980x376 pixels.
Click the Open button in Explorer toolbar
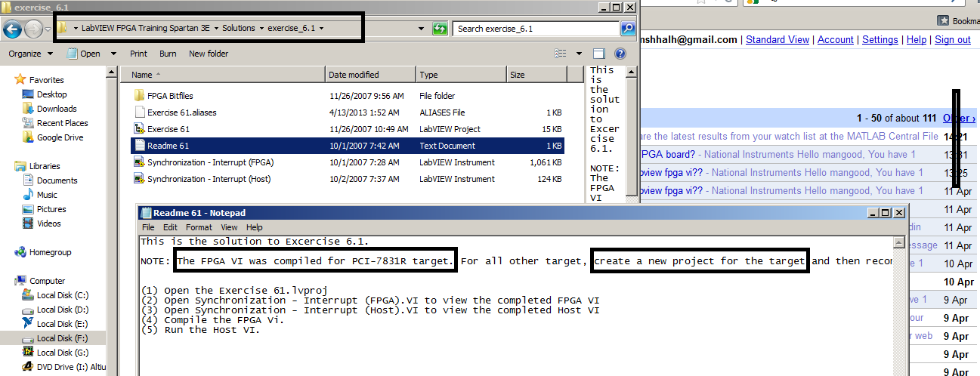[84, 54]
